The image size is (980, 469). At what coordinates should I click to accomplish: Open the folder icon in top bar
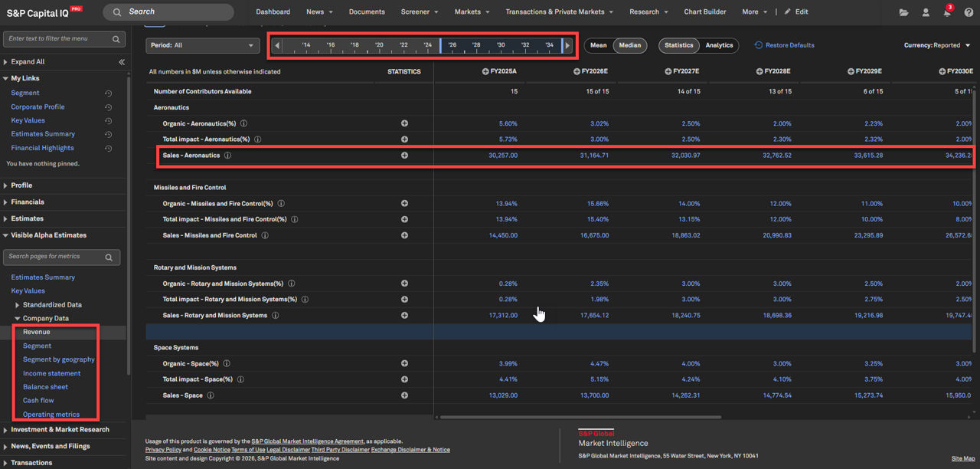[904, 12]
